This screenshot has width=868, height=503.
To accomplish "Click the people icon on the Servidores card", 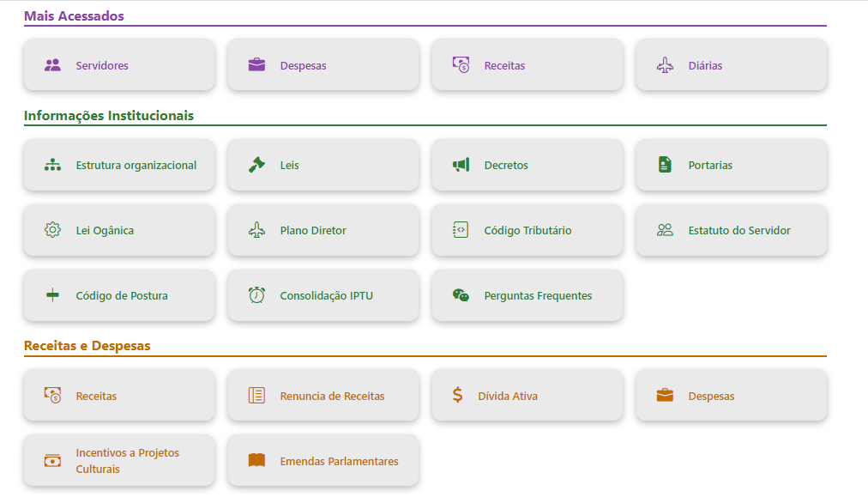I will tap(52, 65).
